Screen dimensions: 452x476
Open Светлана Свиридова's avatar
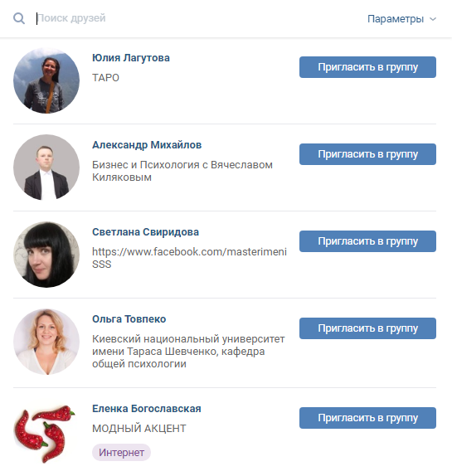(x=46, y=255)
